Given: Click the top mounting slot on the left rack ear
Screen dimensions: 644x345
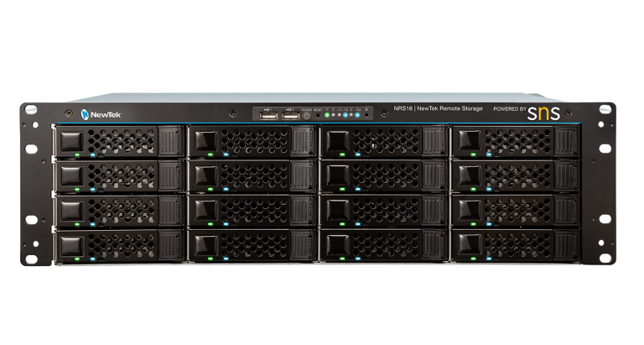Looking at the screenshot, I should tap(31, 108).
